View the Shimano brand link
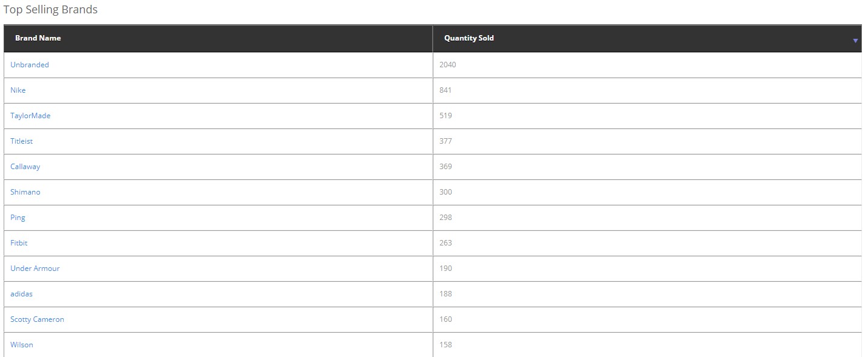The width and height of the screenshot is (868, 357). point(25,192)
